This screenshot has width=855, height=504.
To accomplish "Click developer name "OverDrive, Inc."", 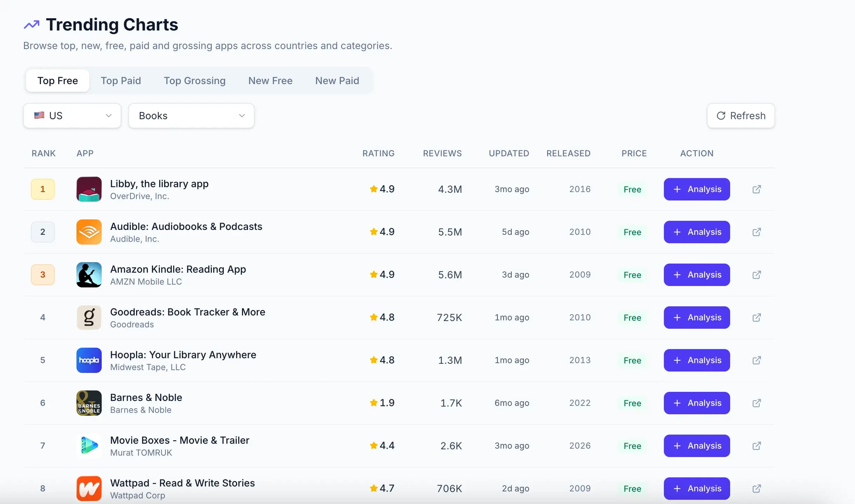I will coord(140,196).
